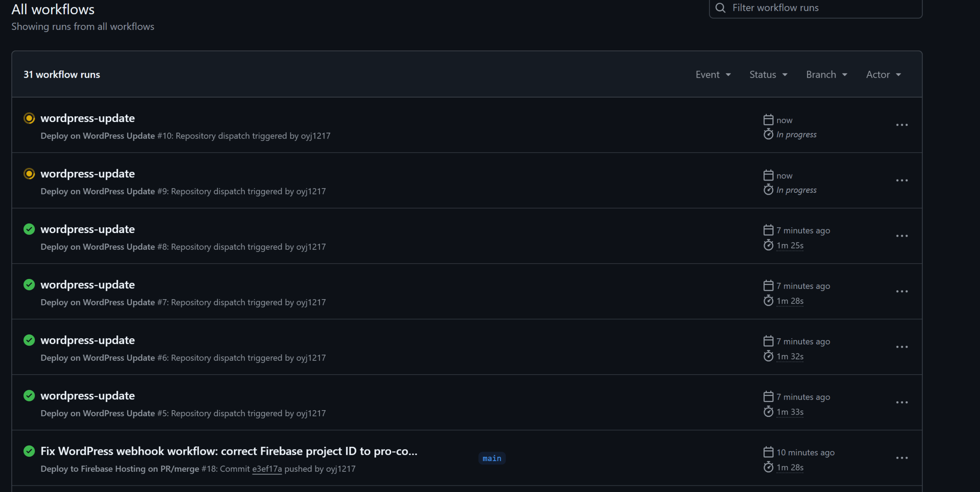Open options menu for Firebase Hosting run #18
Screen dimensions: 980x492
[x=902, y=458]
